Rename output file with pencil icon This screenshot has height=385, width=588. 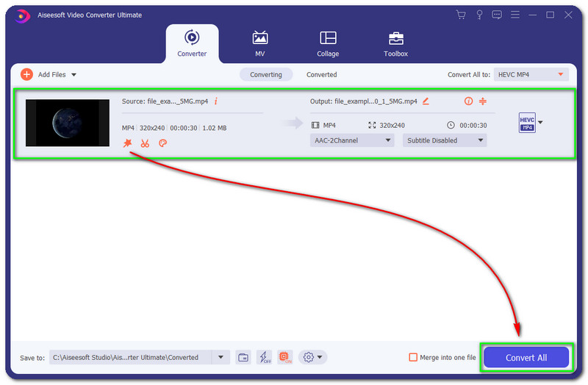click(x=426, y=101)
